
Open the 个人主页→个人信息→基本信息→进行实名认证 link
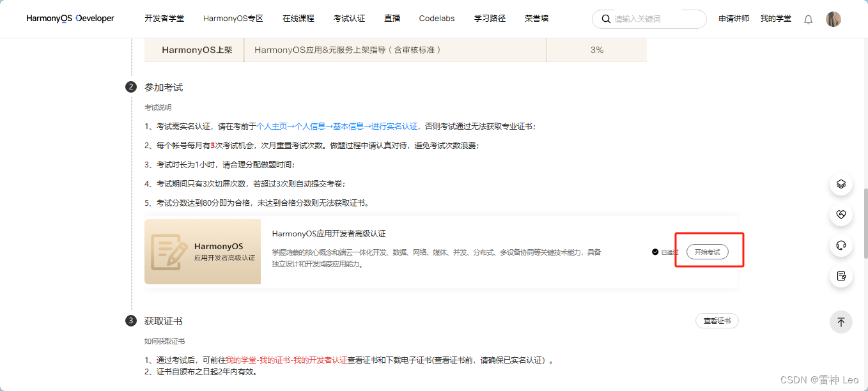point(337,126)
